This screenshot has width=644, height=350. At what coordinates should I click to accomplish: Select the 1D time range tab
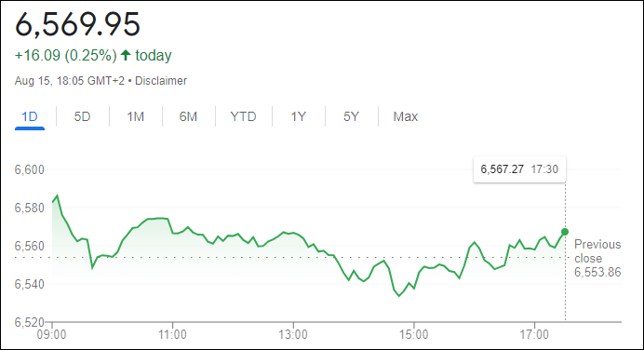coord(30,117)
